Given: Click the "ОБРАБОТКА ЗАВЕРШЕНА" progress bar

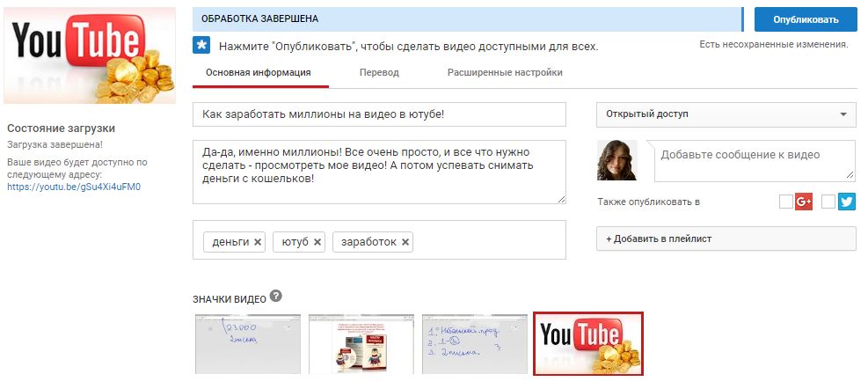Looking at the screenshot, I should pyautogui.click(x=468, y=19).
